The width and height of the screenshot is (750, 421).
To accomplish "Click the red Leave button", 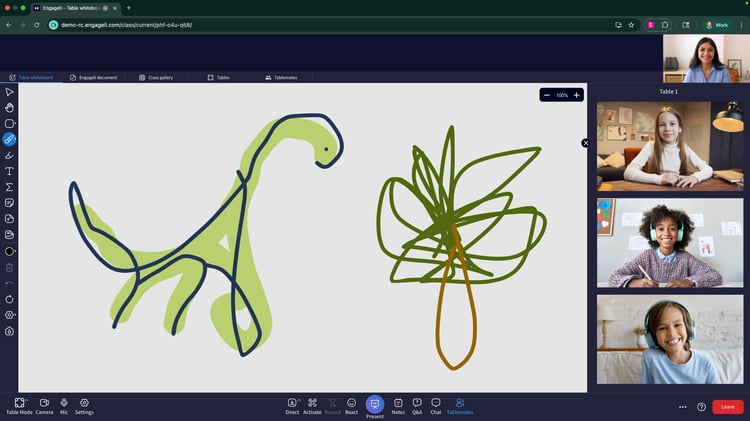I will [x=727, y=407].
